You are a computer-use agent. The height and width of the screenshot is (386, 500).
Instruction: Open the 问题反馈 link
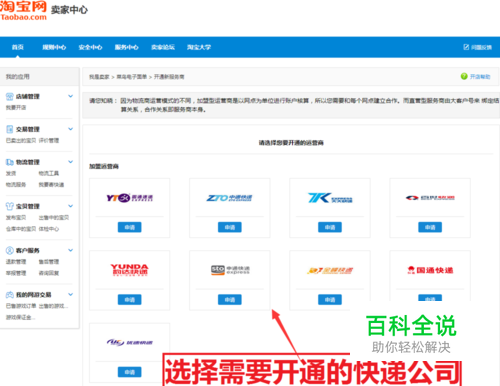[481, 47]
